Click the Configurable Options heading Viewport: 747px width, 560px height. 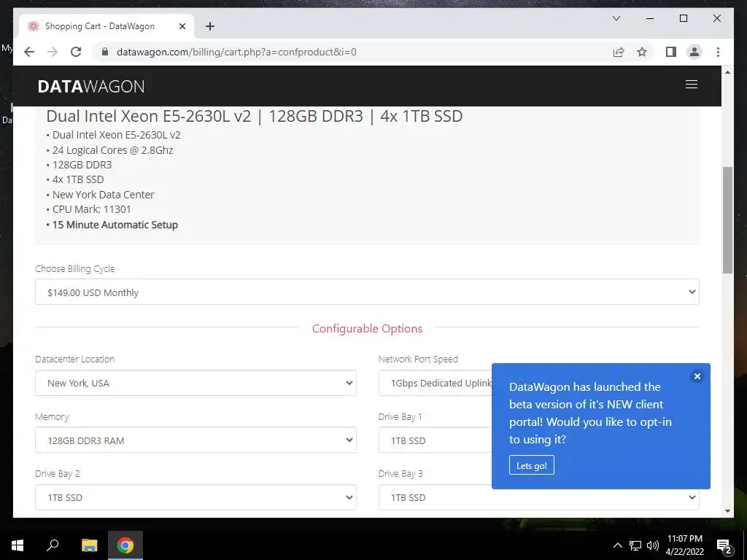point(367,329)
